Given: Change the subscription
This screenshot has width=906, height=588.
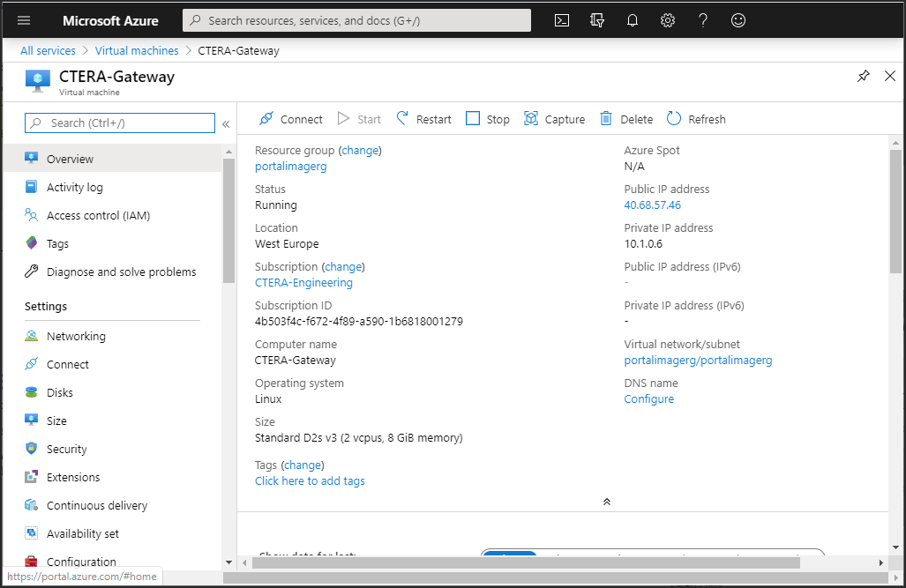Looking at the screenshot, I should pyautogui.click(x=343, y=267).
